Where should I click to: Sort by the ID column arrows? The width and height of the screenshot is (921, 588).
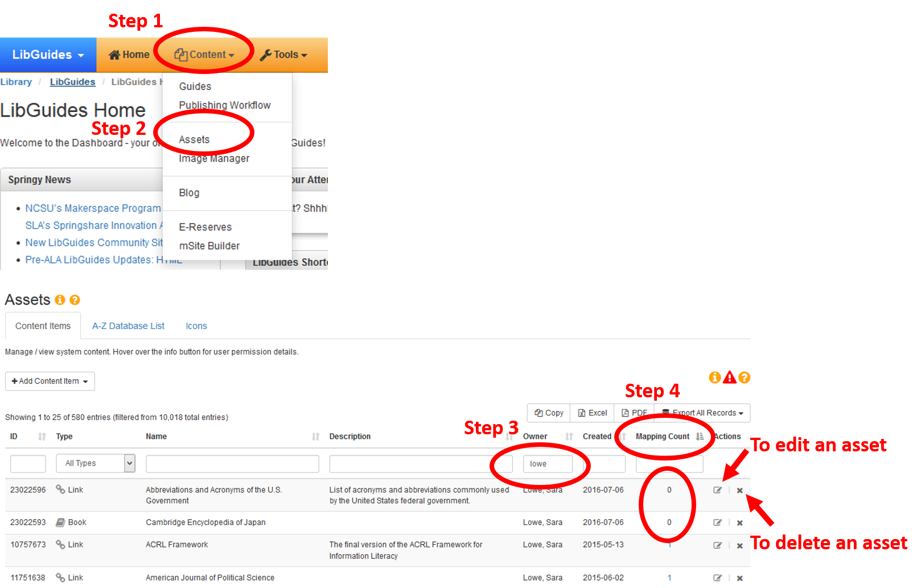tap(42, 437)
